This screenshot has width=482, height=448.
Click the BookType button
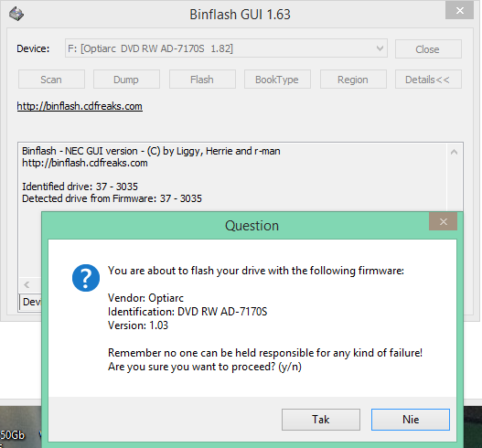coord(277,80)
